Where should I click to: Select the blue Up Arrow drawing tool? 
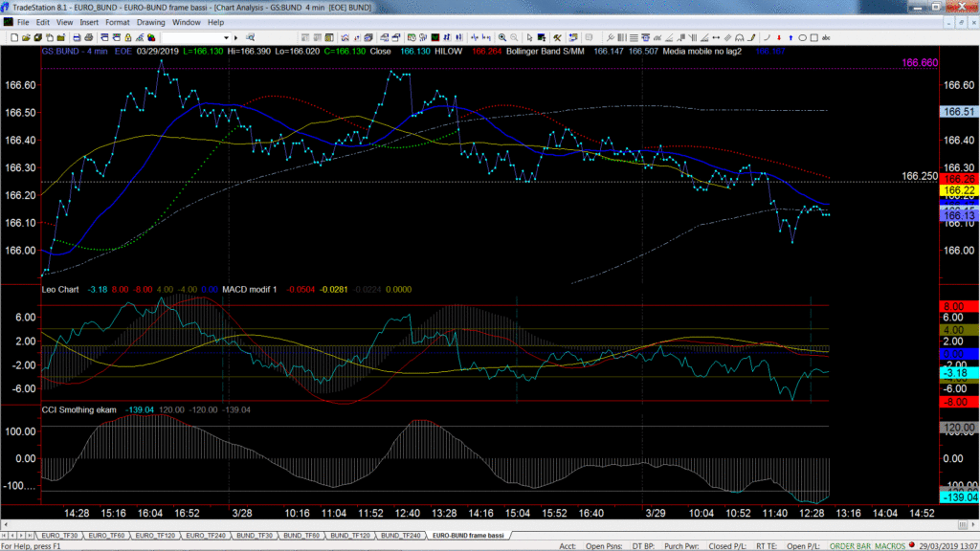791,37
